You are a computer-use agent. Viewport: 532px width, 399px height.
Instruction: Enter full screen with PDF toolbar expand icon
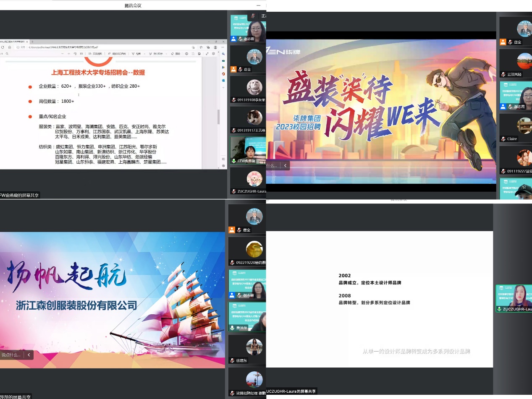[x=207, y=54]
